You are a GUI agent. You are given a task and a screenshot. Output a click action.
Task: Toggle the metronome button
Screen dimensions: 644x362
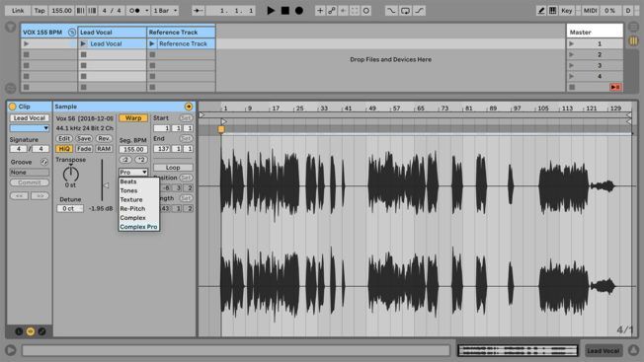coord(134,11)
